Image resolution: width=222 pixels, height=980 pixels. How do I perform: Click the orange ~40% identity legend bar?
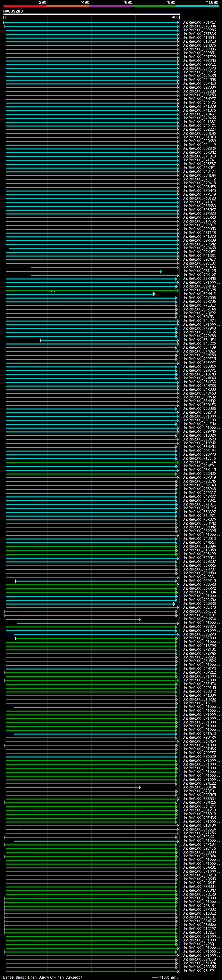(68, 6)
